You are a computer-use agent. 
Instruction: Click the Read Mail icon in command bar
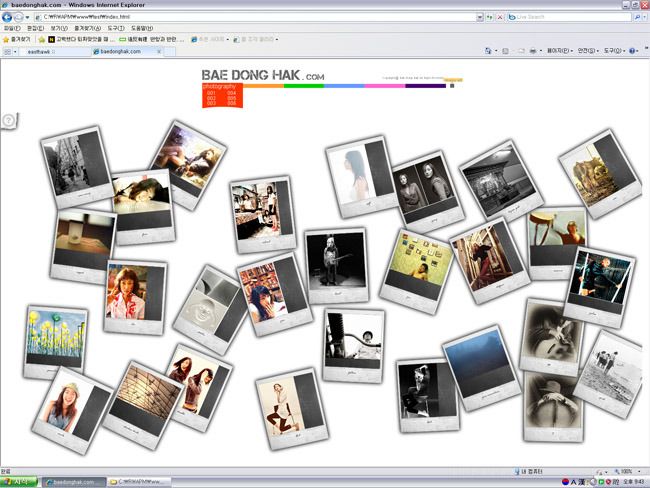(x=521, y=51)
